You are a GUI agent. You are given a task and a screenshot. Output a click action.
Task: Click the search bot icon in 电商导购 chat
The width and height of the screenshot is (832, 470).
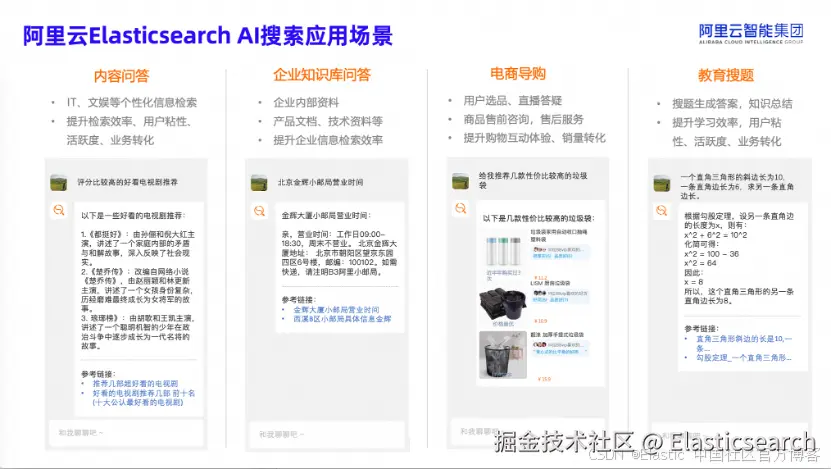[x=460, y=208]
